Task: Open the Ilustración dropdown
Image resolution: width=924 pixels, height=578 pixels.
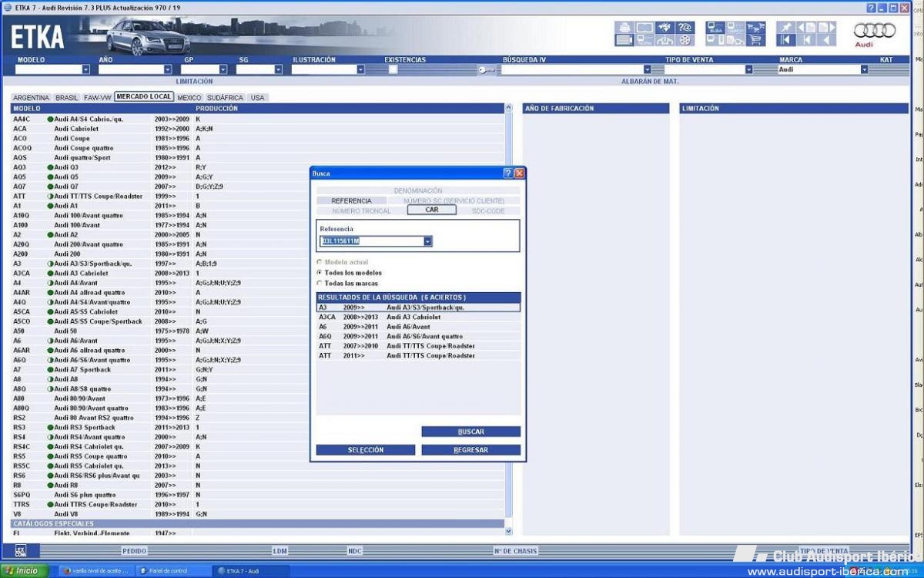Action: point(360,69)
